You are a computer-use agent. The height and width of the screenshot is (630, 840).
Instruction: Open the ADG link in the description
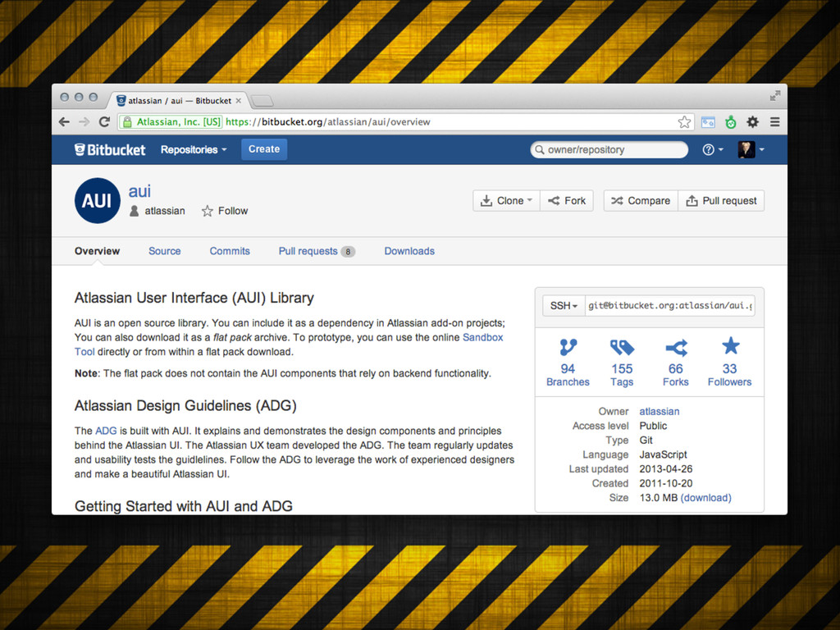pos(106,431)
